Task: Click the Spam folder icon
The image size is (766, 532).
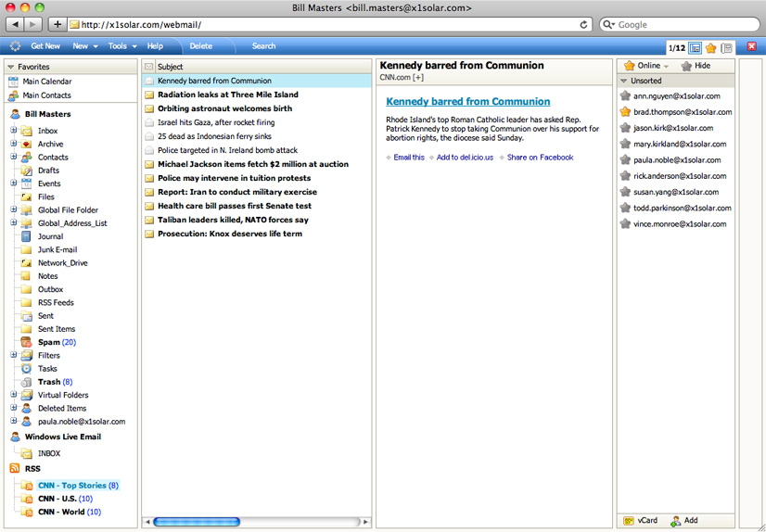Action: 27,342
